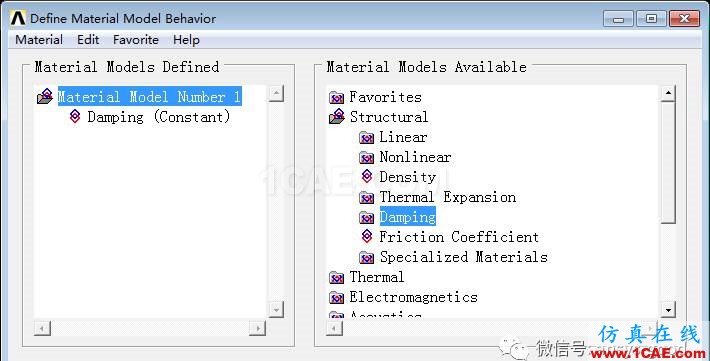This screenshot has height=361, width=710.
Task: Click the Nonlinear folder icon
Action: [366, 157]
